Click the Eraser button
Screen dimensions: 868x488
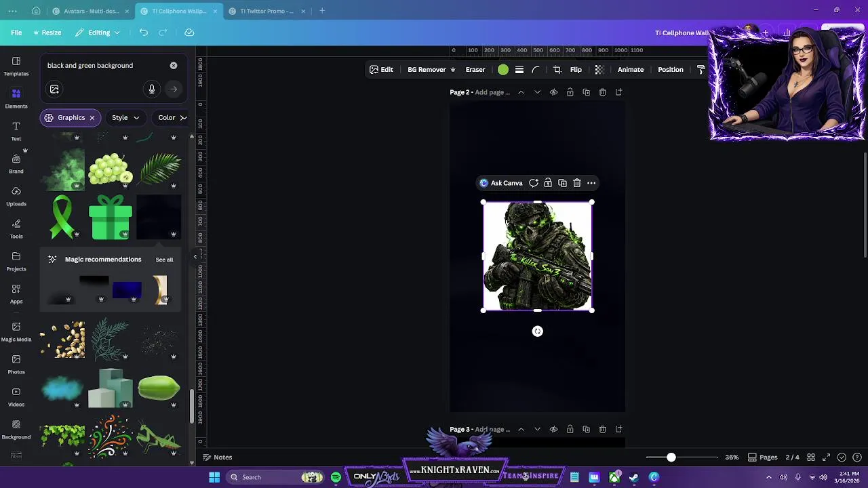(x=475, y=70)
